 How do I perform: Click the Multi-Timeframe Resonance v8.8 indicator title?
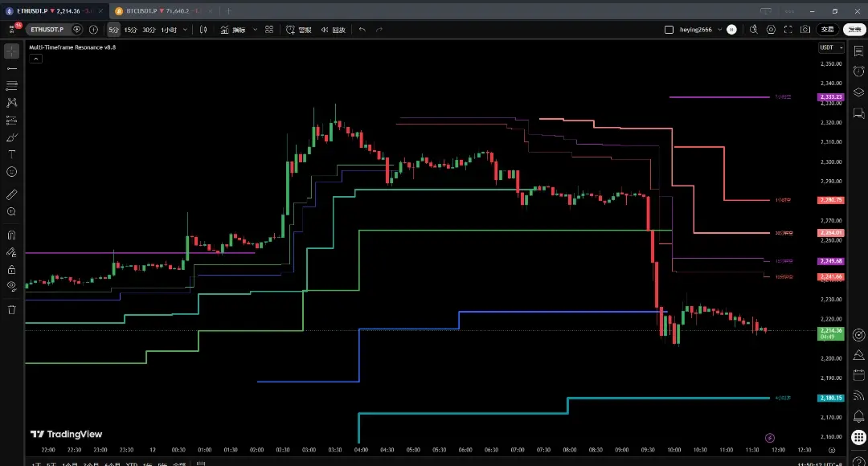pos(72,47)
